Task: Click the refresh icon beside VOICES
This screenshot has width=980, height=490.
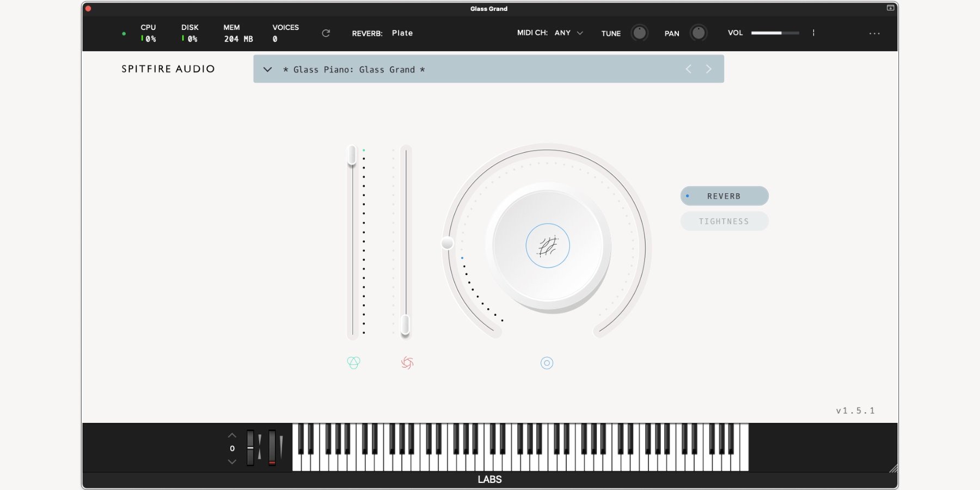Action: (326, 33)
